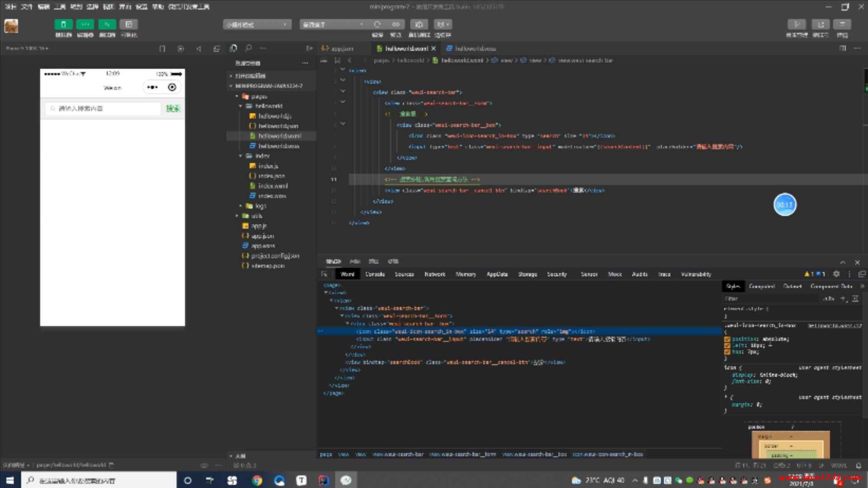Click the compile refresh icon
This screenshot has width=868, height=488.
(377, 24)
